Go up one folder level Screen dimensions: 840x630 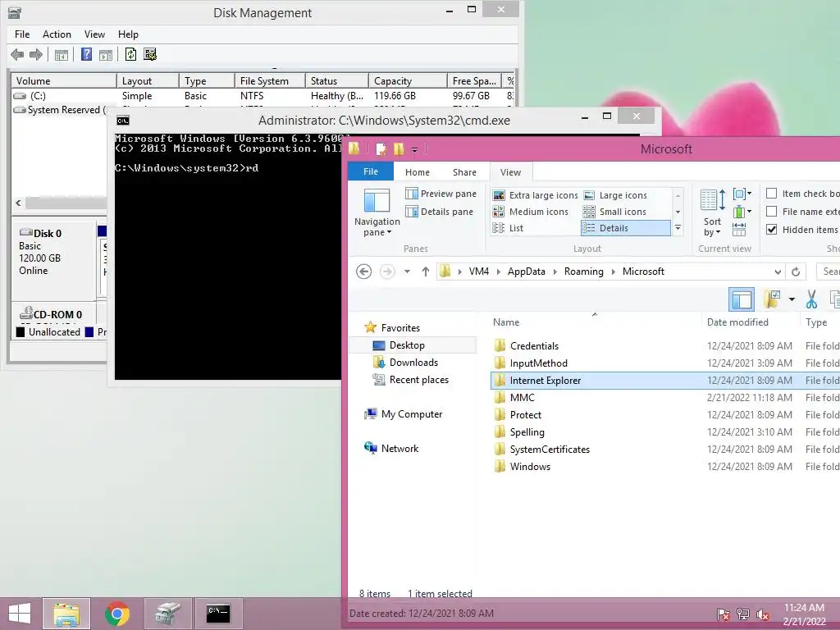click(x=426, y=272)
